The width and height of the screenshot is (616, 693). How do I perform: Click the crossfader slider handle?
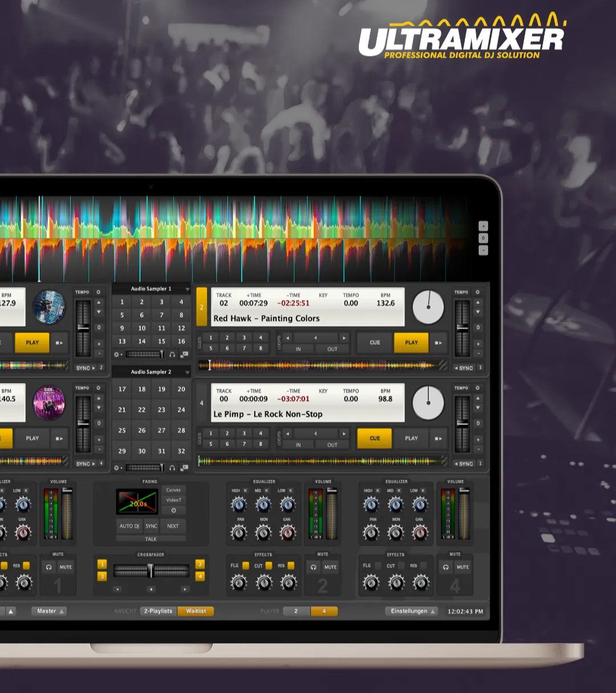tap(151, 570)
